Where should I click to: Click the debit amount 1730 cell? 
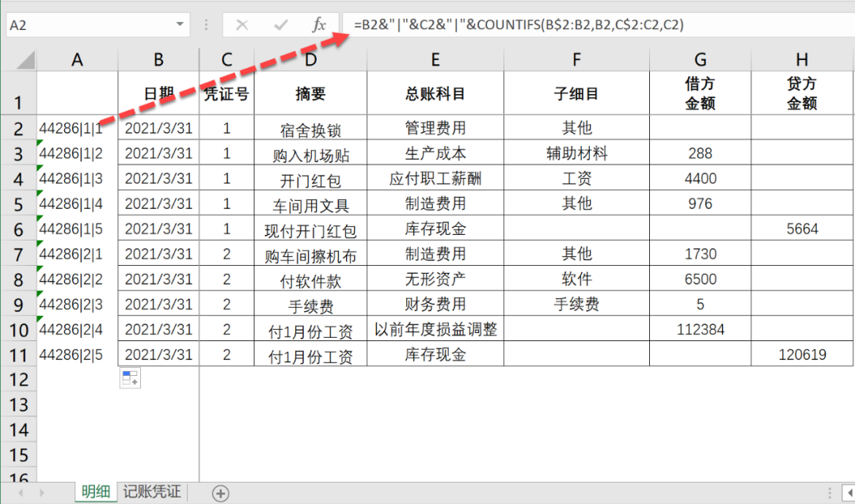[700, 254]
